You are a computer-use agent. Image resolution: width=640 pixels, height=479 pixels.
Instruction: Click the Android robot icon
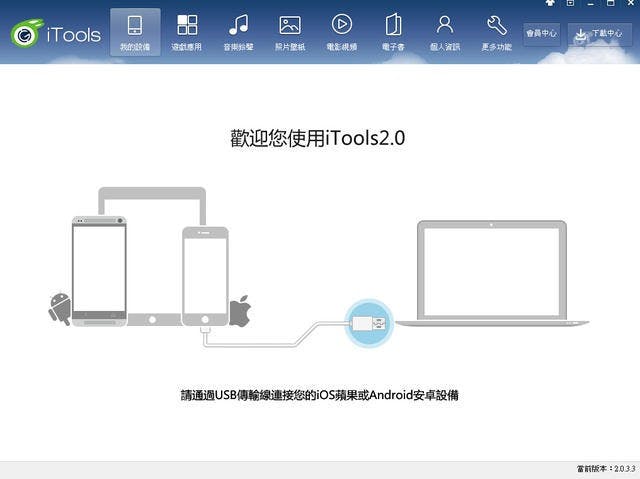(x=60, y=309)
